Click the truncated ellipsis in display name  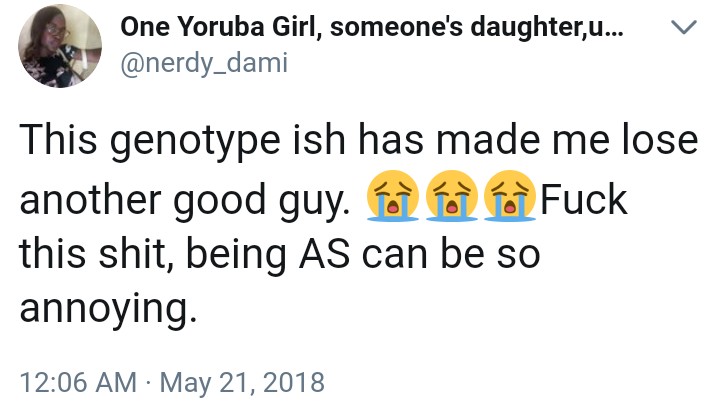point(617,30)
